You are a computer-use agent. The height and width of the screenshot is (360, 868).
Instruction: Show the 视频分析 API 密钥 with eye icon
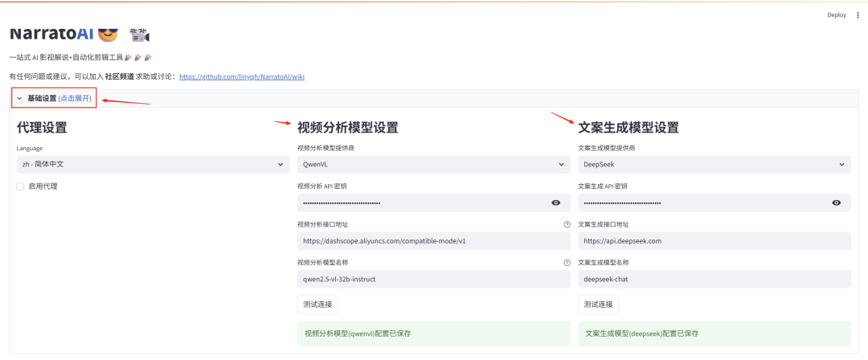[x=556, y=202]
